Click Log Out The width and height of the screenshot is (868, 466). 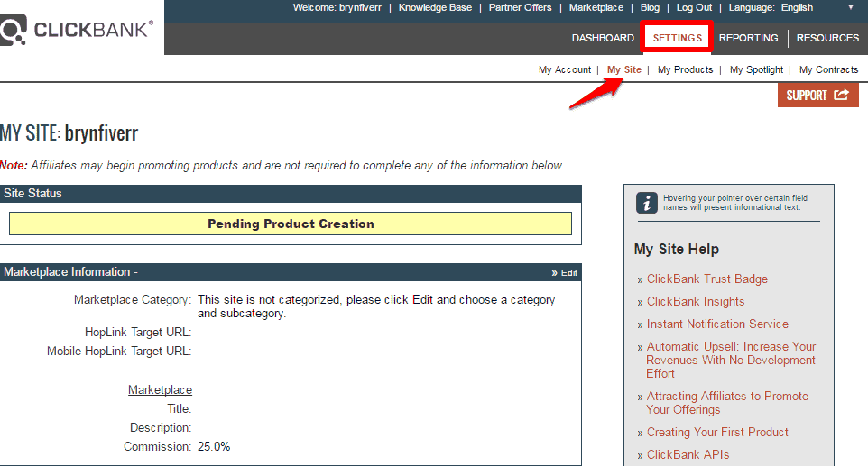point(694,7)
